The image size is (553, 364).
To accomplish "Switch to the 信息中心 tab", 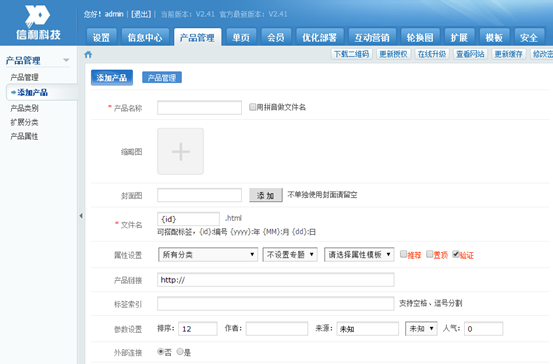I will coord(145,37).
